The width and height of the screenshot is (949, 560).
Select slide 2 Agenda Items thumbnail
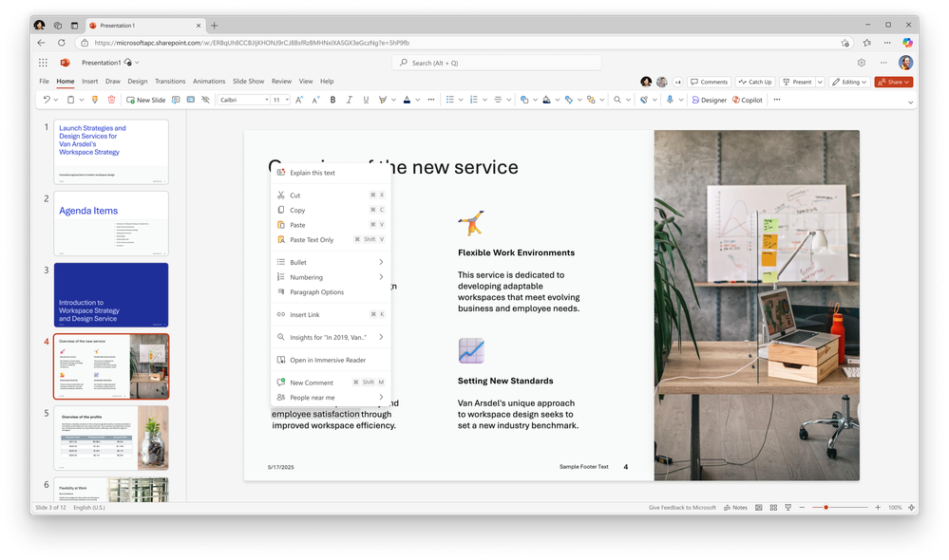coord(111,223)
